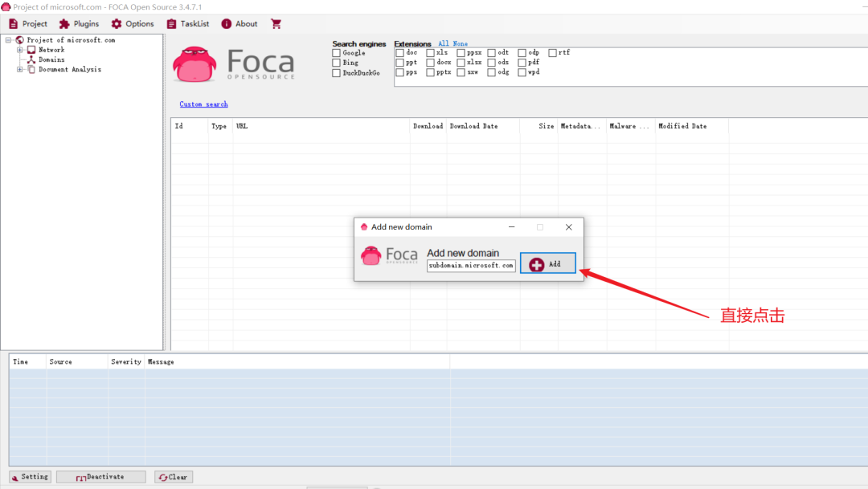
Task: Click the globe icon of project root
Action: [20, 40]
